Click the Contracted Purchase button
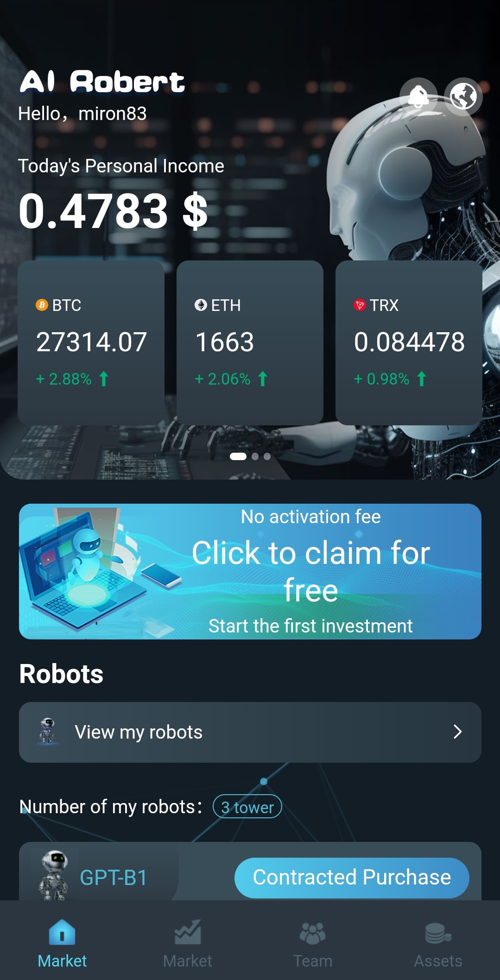This screenshot has height=980, width=500. pyautogui.click(x=352, y=878)
